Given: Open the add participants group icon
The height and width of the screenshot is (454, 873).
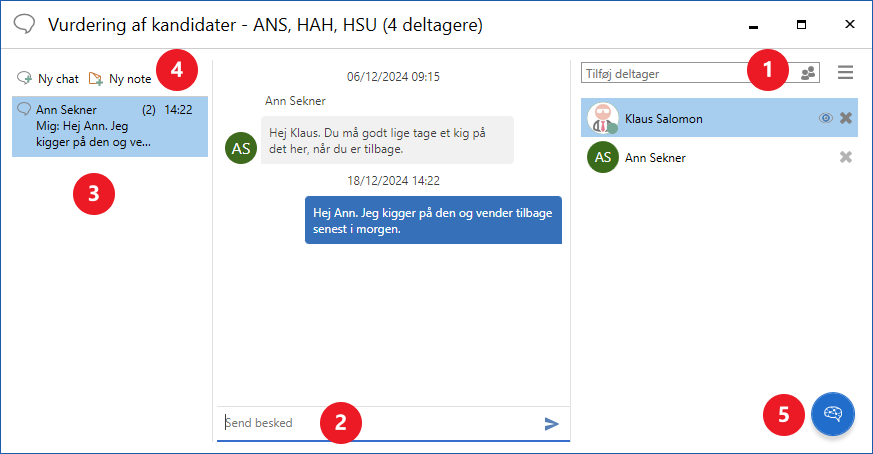Looking at the screenshot, I should [x=808, y=73].
